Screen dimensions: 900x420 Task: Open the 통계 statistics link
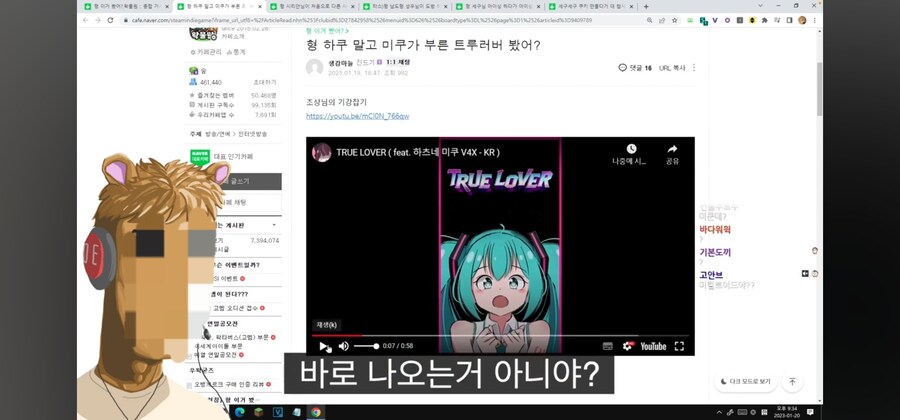point(236,52)
